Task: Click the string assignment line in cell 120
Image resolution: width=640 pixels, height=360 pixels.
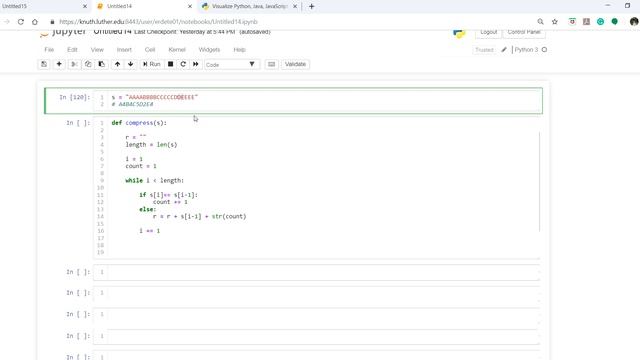Action: point(155,97)
